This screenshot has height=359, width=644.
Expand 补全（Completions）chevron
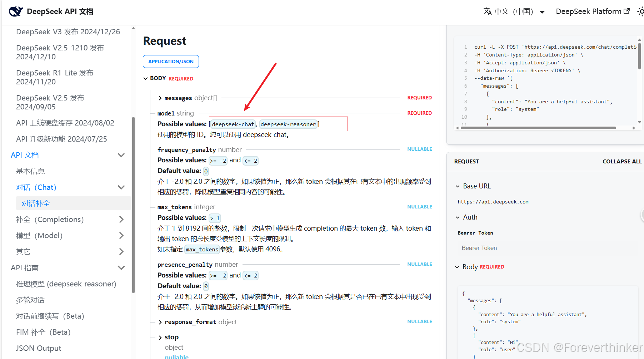(121, 220)
